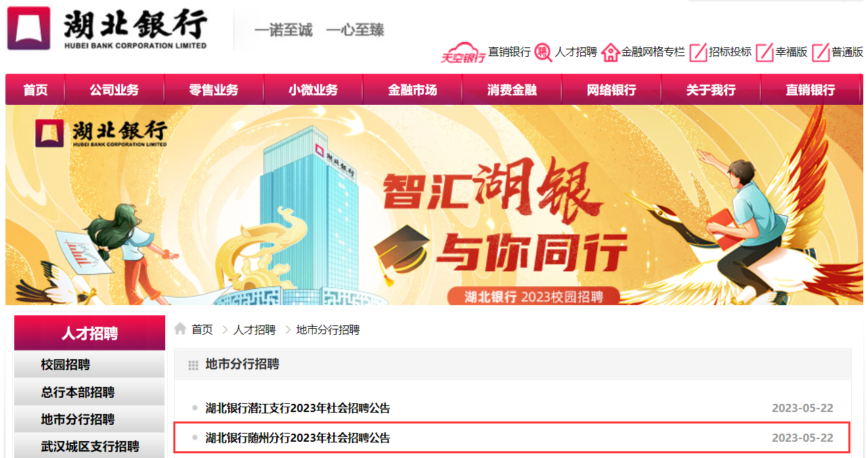The width and height of the screenshot is (868, 458).
Task: Click the 人才招聘 magnifier icon
Action: coord(543,52)
